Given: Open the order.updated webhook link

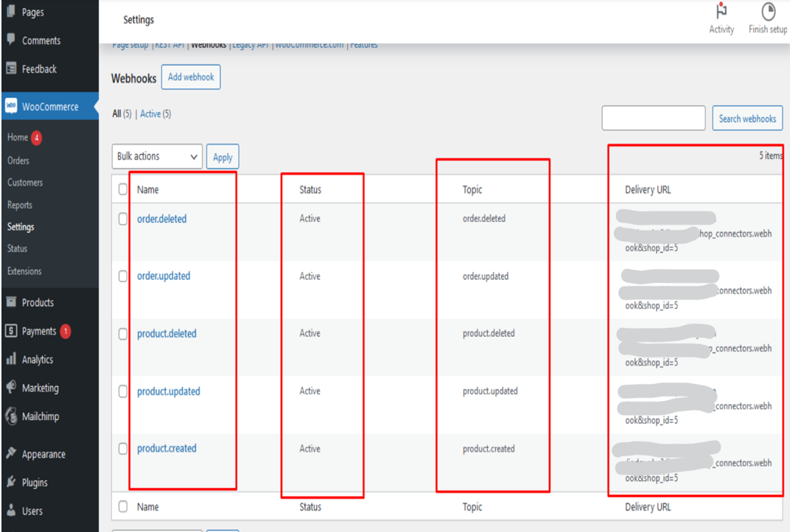Looking at the screenshot, I should point(164,276).
